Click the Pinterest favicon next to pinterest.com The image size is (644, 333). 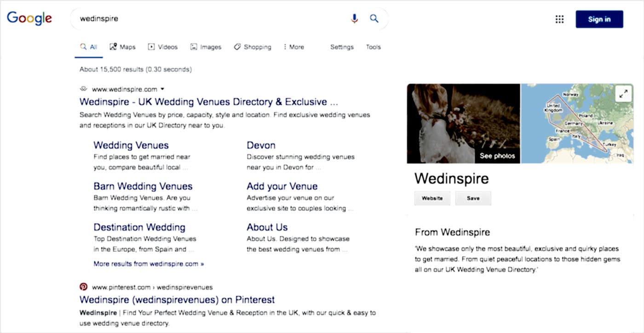(x=83, y=286)
